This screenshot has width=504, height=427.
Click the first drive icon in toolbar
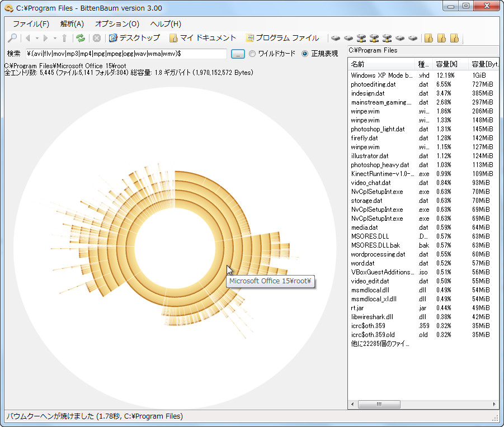pyautogui.click(x=335, y=38)
